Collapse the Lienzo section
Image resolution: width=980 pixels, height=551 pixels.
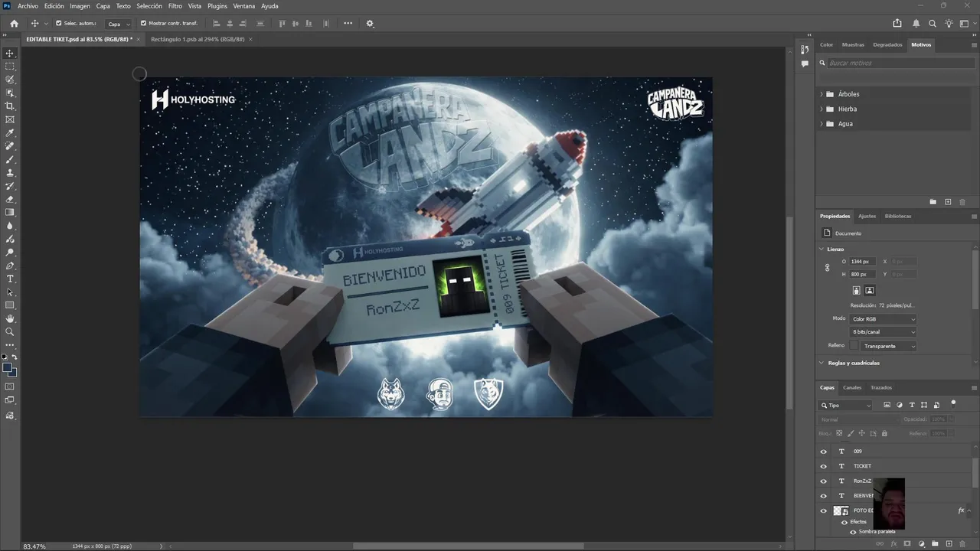(822, 249)
